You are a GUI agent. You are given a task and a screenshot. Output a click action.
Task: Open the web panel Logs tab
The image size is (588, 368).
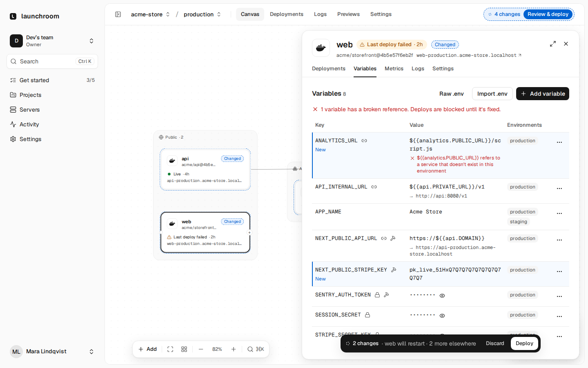pyautogui.click(x=418, y=69)
